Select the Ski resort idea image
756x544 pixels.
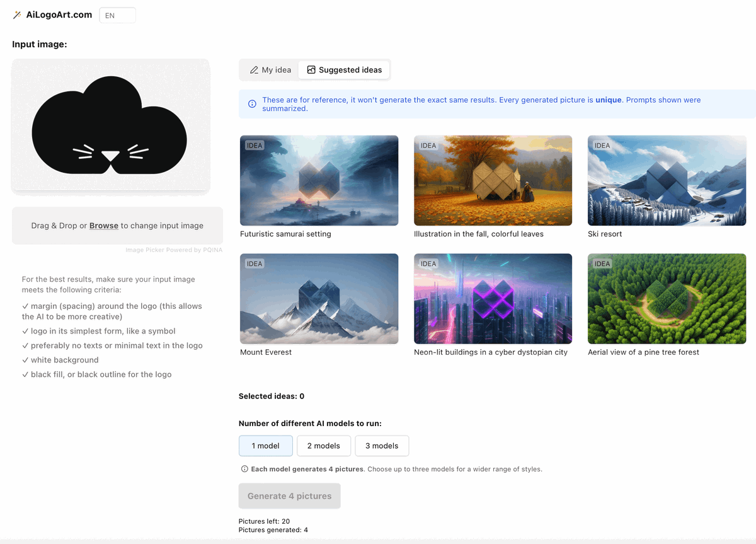tap(667, 180)
